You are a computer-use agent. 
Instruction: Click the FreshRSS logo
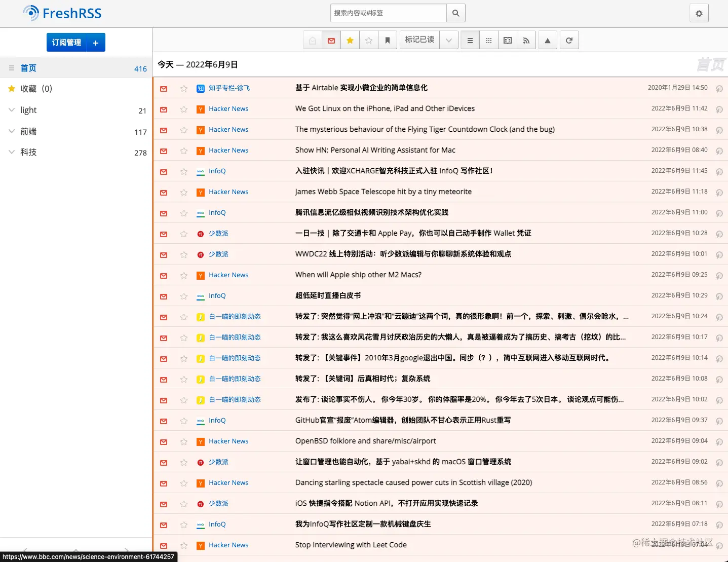click(62, 13)
